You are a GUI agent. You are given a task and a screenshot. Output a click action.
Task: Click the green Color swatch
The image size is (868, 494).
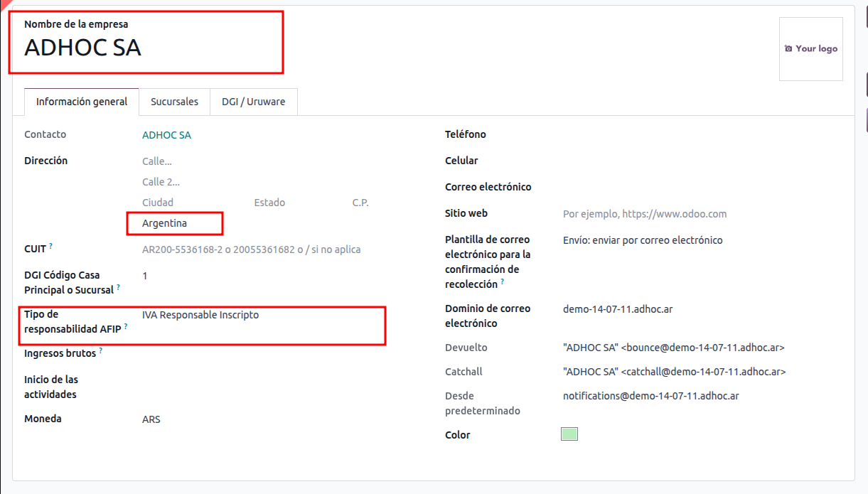coord(569,434)
